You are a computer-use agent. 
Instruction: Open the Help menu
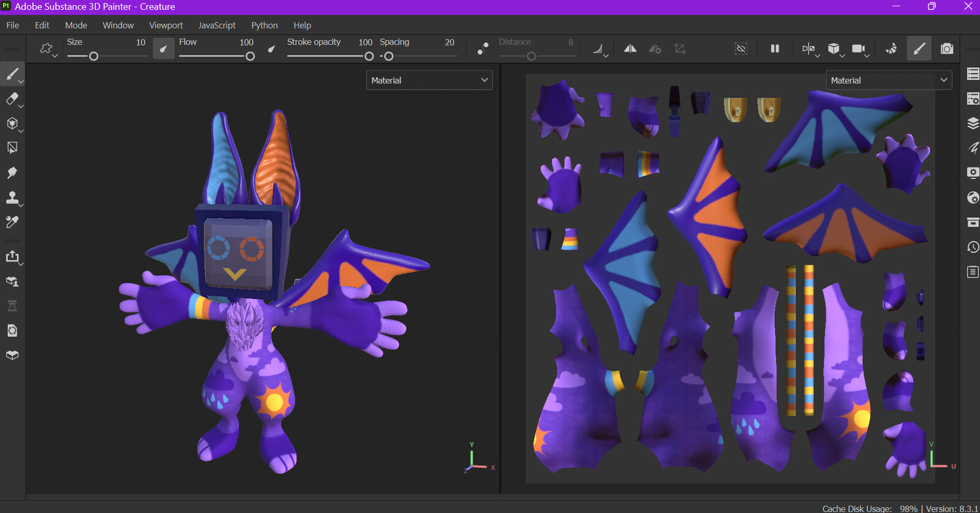(303, 25)
